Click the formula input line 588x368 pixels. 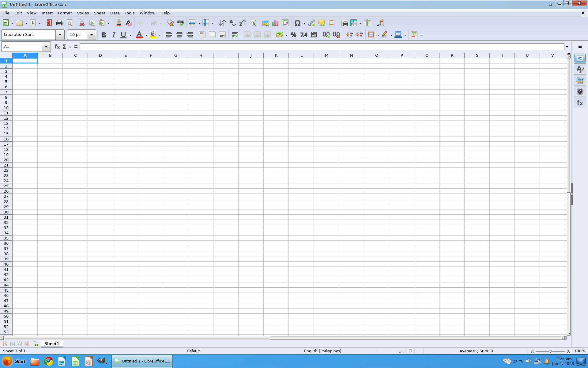pos(322,47)
